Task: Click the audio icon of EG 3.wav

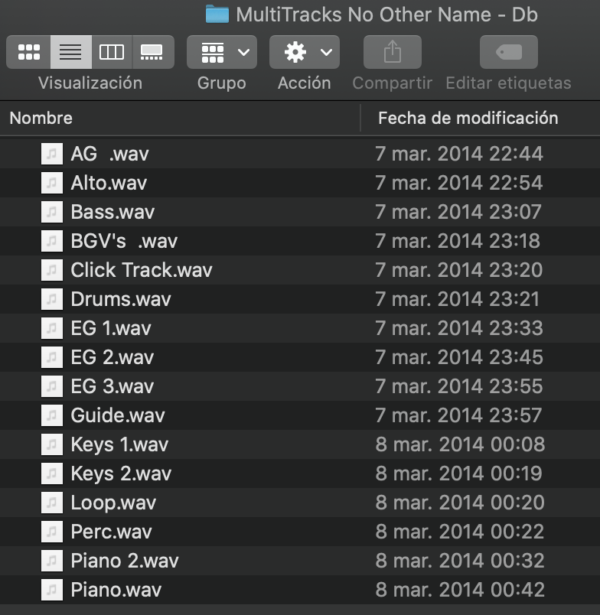Action: click(52, 386)
